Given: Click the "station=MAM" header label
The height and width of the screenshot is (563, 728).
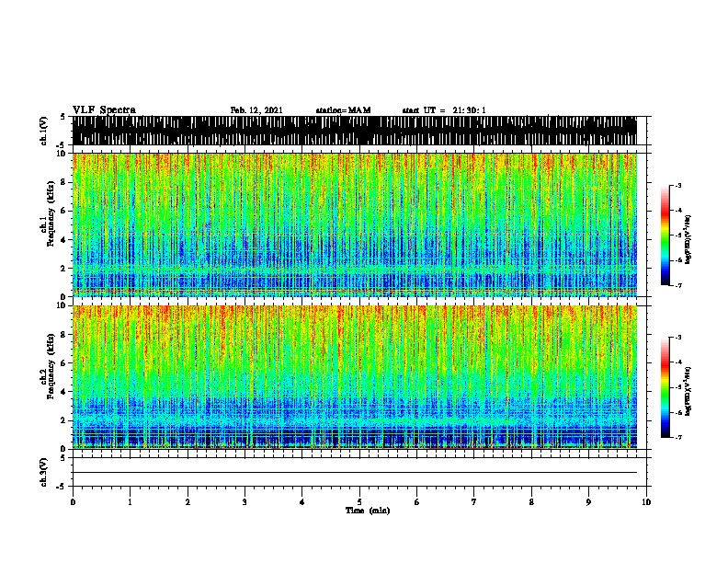Looking at the screenshot, I should [x=343, y=110].
